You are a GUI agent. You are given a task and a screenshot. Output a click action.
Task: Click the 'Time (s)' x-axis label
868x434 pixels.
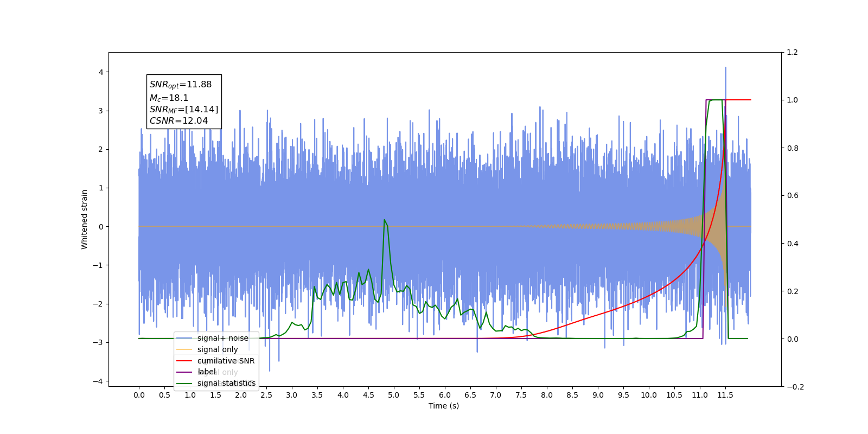[444, 406]
